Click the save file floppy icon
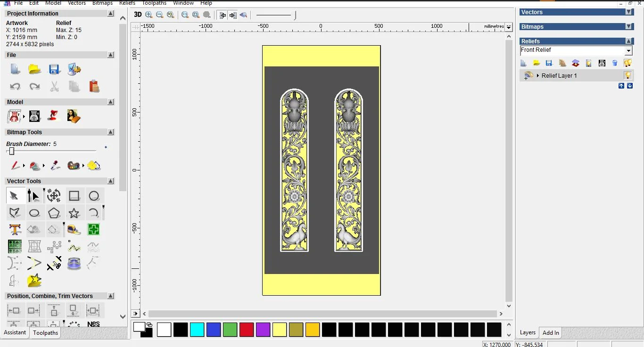 tap(54, 70)
